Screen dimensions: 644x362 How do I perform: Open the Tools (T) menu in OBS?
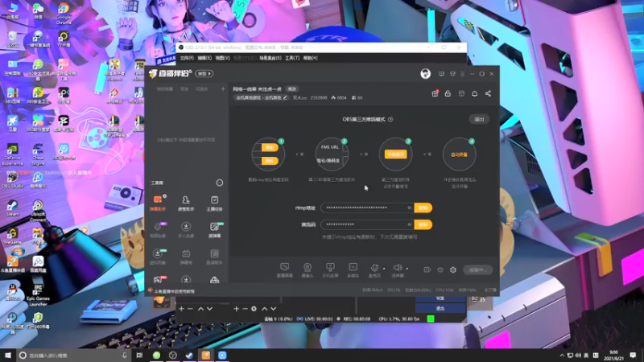[x=292, y=58]
